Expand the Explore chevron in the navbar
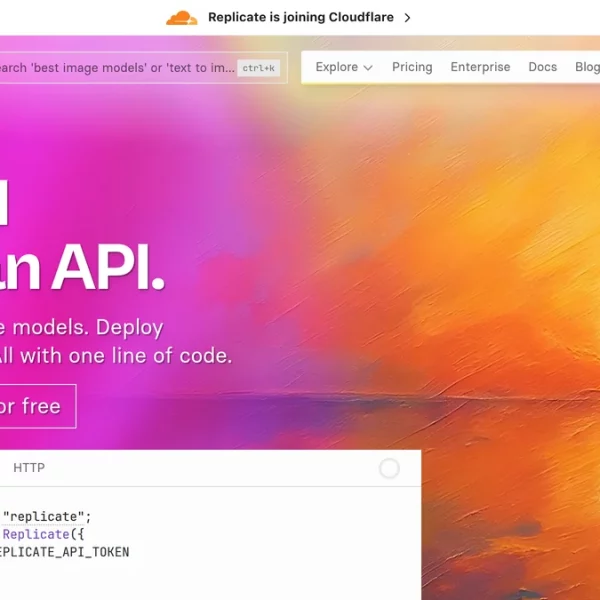Screen dimensions: 600x600 coord(368,68)
